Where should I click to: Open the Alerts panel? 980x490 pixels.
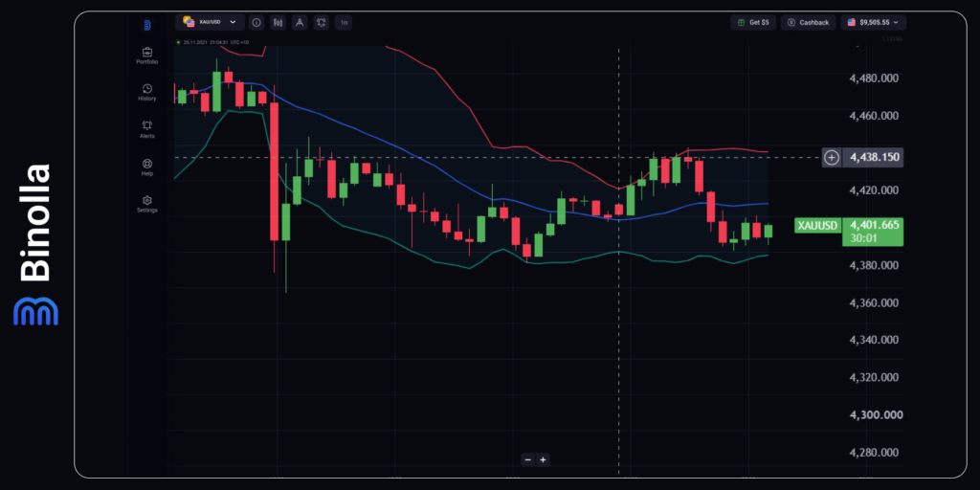pyautogui.click(x=146, y=129)
